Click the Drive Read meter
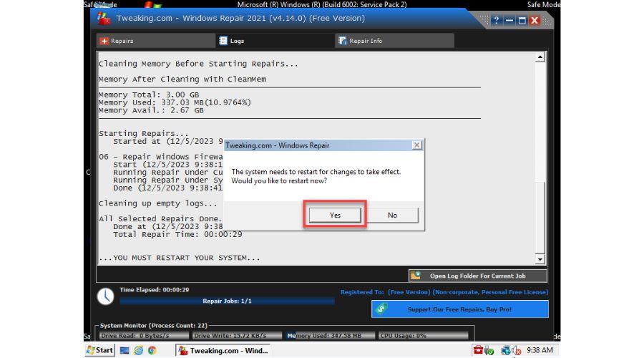Viewport: 644px width, 358px height. [x=144, y=335]
